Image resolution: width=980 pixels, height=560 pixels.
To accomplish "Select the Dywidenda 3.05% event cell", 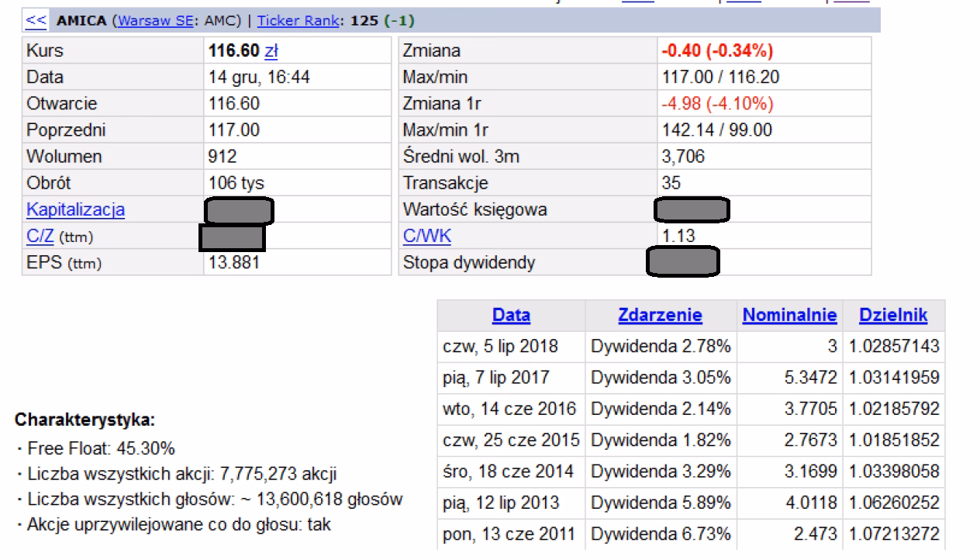I will [660, 378].
